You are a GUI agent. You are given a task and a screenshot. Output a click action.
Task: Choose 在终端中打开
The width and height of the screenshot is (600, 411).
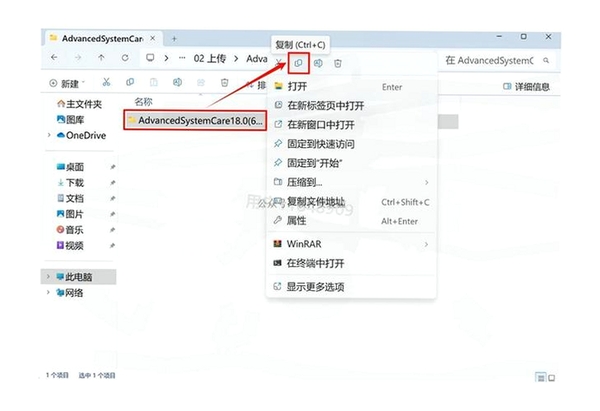pyautogui.click(x=351, y=263)
